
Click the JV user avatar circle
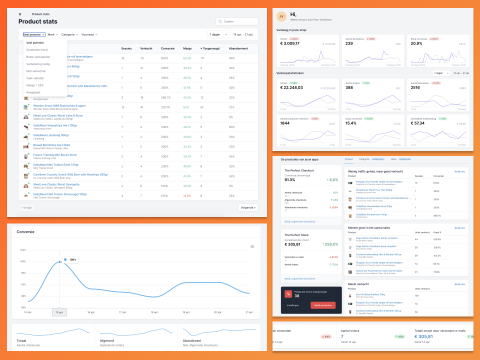282,16
